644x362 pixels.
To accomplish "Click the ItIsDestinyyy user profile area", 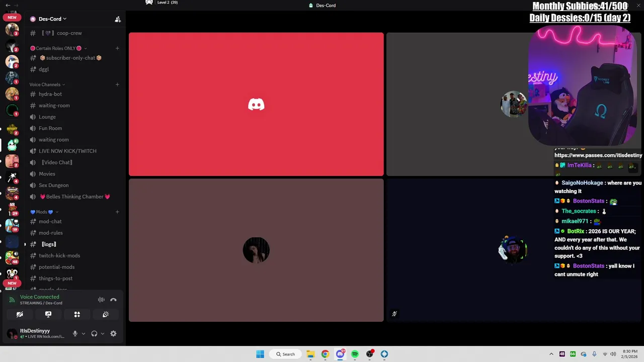I will 36,333.
